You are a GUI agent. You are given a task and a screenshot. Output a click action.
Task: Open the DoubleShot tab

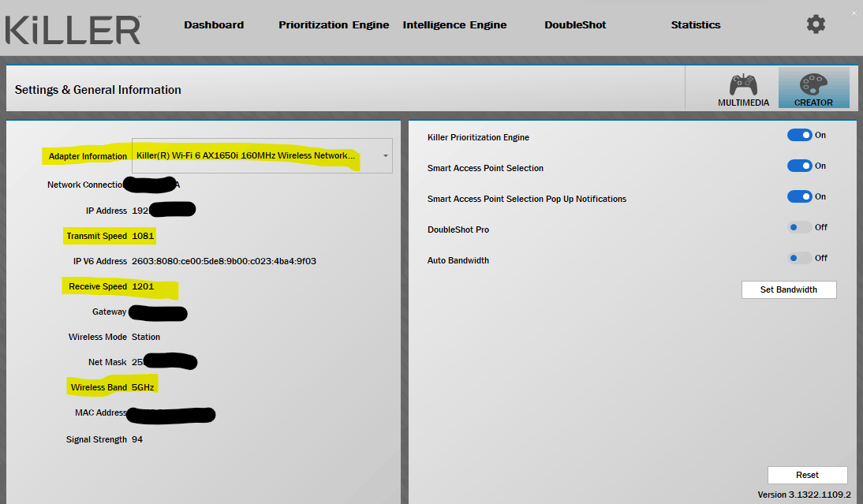575,24
